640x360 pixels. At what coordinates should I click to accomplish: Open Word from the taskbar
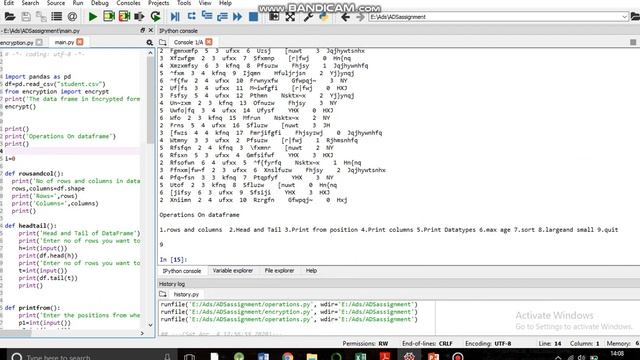click(x=263, y=357)
